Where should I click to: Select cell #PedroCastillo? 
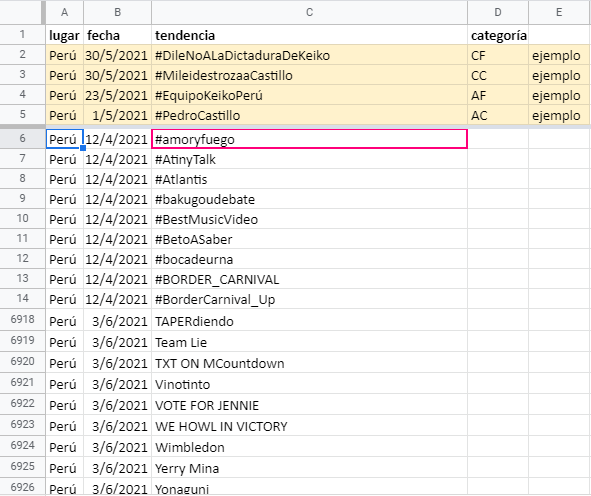click(x=309, y=115)
